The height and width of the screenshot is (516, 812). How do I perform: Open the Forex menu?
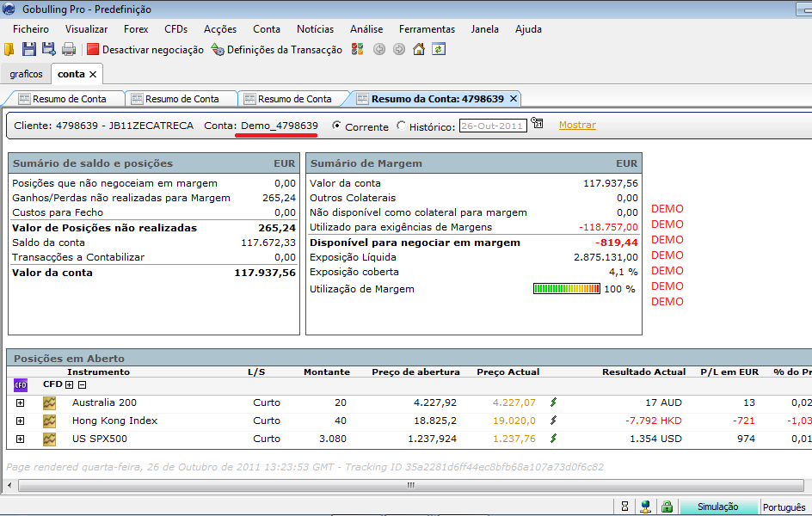point(136,29)
